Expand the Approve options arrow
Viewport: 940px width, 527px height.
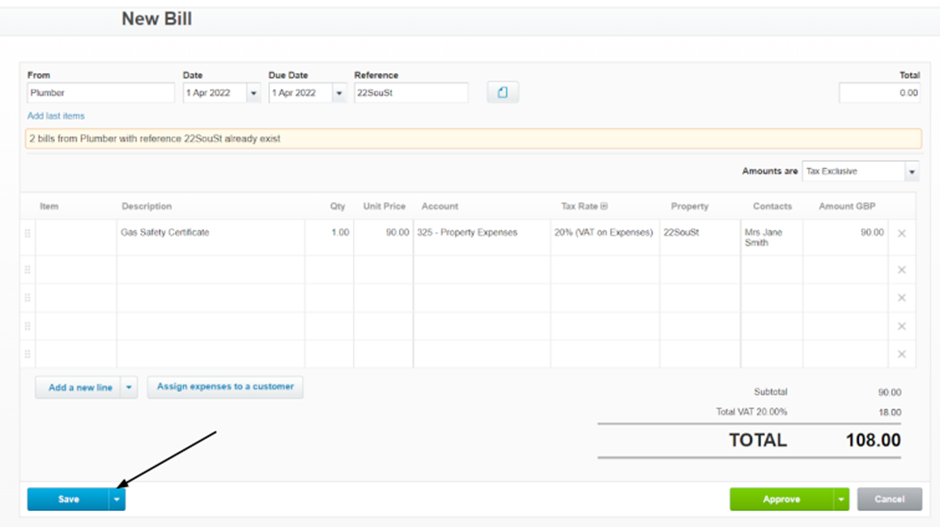[841, 499]
